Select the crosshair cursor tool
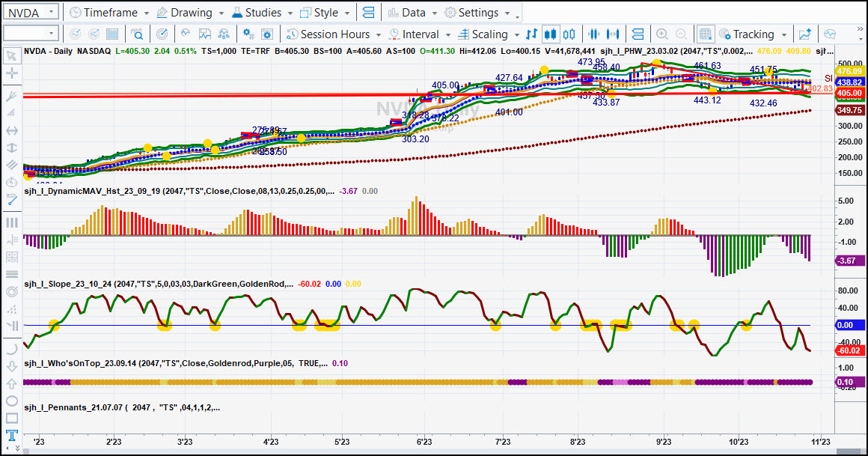 (11, 73)
